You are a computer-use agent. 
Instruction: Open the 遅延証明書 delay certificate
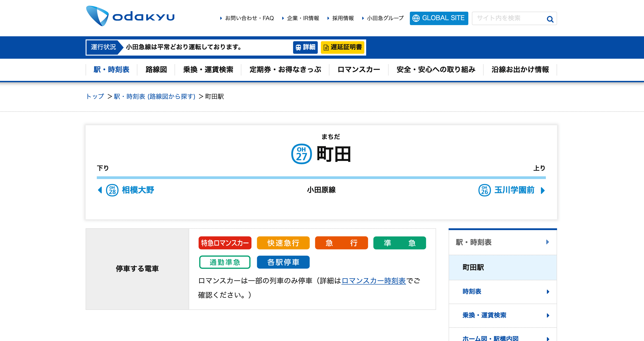pyautogui.click(x=342, y=47)
